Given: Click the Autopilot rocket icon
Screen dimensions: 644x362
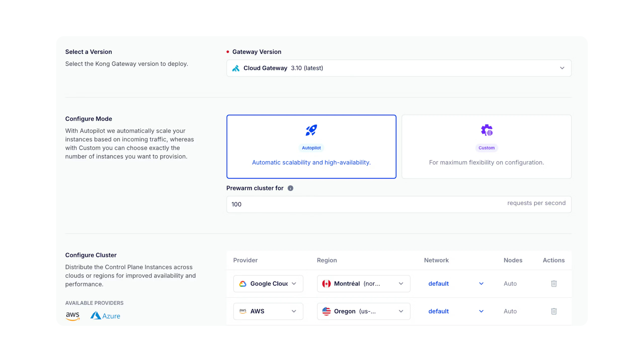Looking at the screenshot, I should [311, 130].
